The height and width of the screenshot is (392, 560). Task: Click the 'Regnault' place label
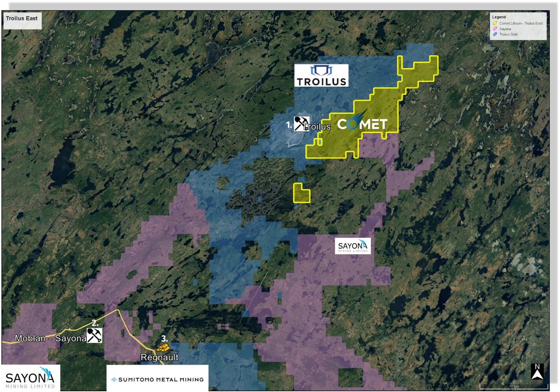159,357
